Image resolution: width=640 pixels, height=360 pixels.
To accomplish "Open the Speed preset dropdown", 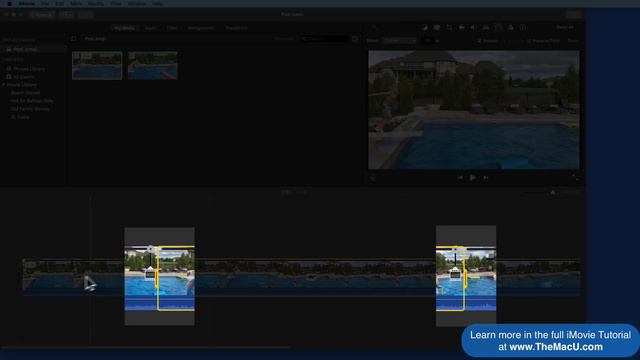I will coord(399,41).
